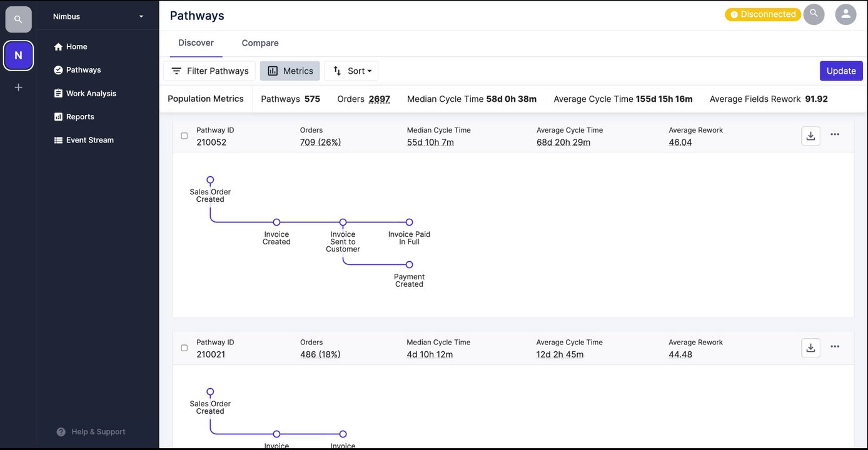The height and width of the screenshot is (450, 868).
Task: Click the 709 (26%) orders link
Action: pos(320,142)
